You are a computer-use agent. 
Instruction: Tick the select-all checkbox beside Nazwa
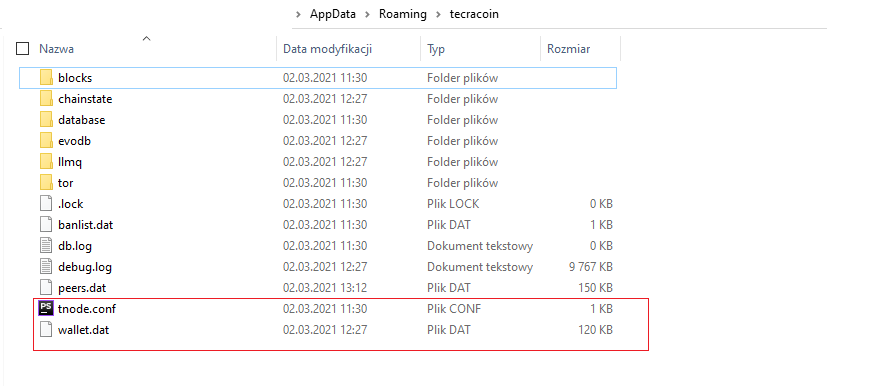click(23, 49)
